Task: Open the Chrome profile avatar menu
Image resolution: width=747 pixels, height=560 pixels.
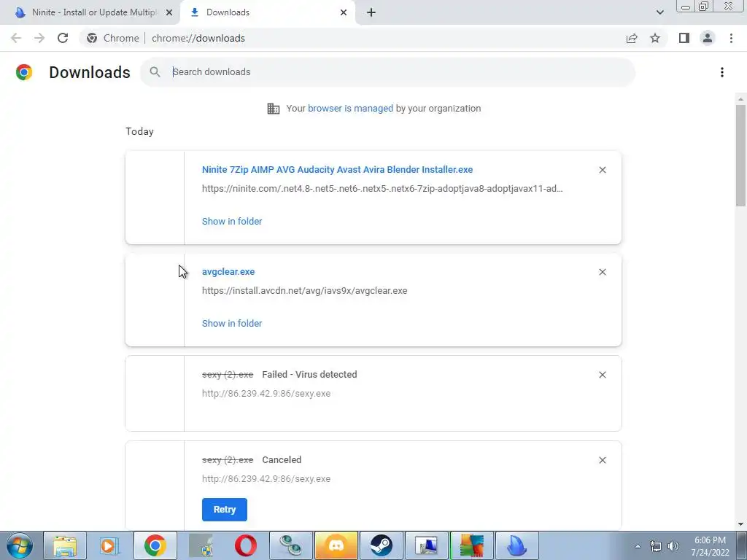Action: 708,38
